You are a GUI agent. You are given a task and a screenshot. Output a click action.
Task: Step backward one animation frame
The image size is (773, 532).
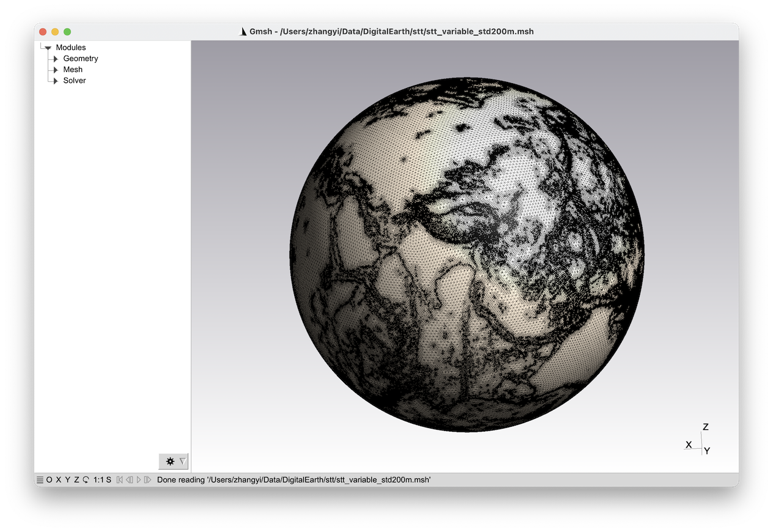pos(129,480)
